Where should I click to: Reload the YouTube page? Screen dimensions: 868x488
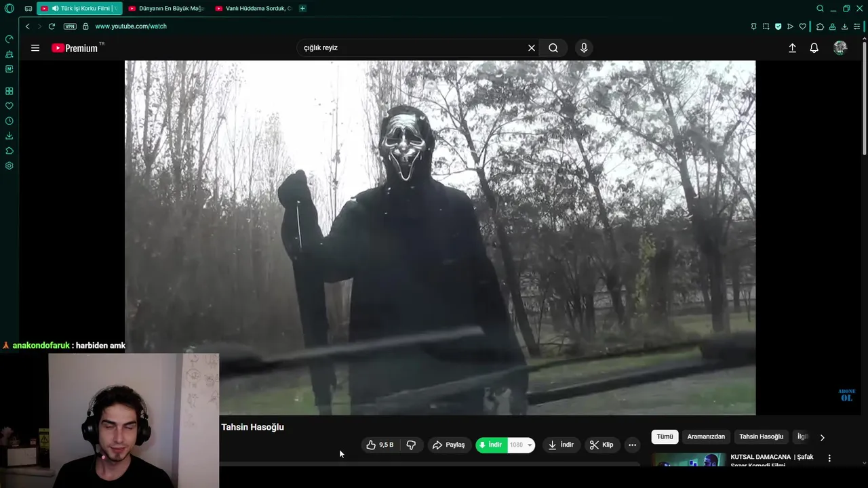[52, 26]
